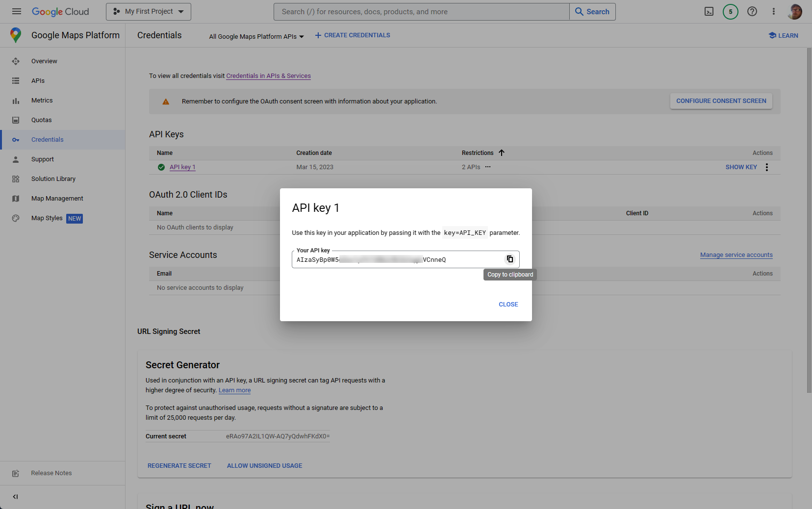Follow Credentials in APIs & Services link

(x=268, y=76)
